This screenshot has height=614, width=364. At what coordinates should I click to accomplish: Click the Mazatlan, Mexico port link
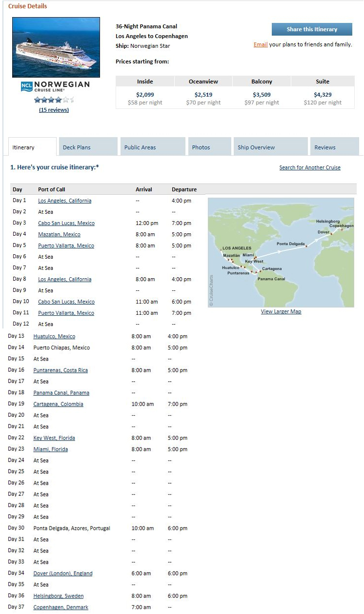(60, 234)
